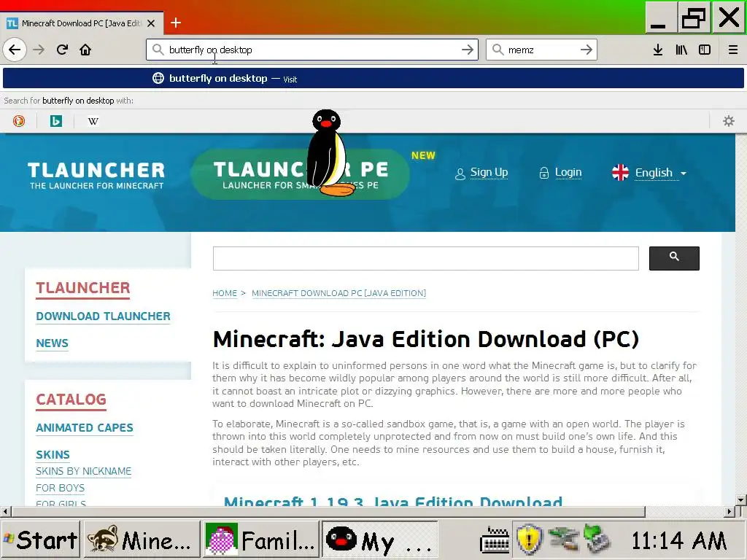This screenshot has width=747, height=560.
Task: Open the on-screen keyboard tray icon
Action: click(495, 540)
